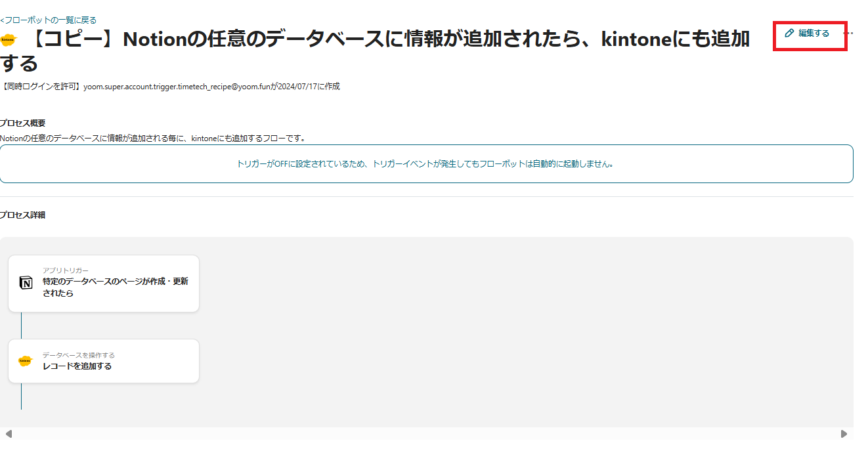Click the creator account info line
Screen dimensions: 868x470
pos(170,87)
